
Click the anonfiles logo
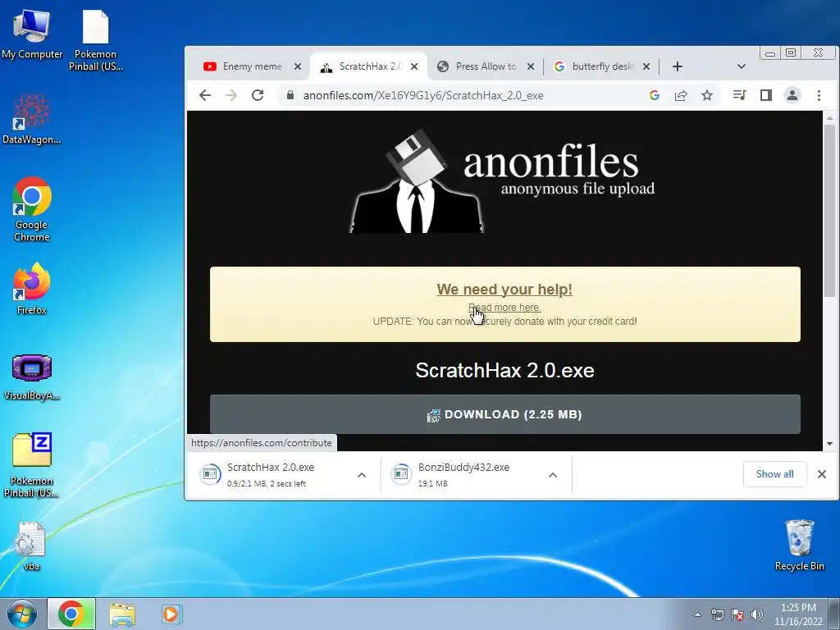[503, 180]
